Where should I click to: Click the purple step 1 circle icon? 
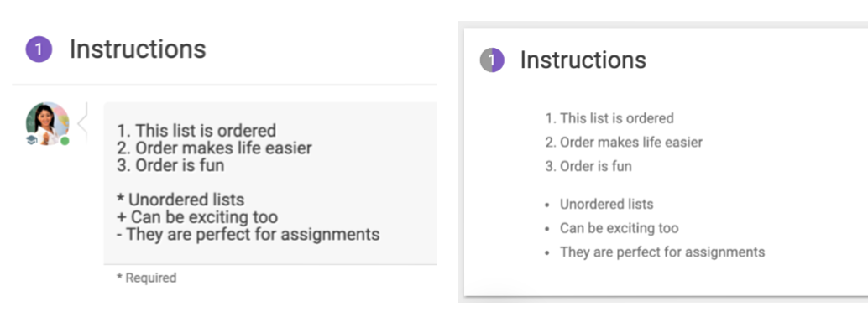click(39, 49)
